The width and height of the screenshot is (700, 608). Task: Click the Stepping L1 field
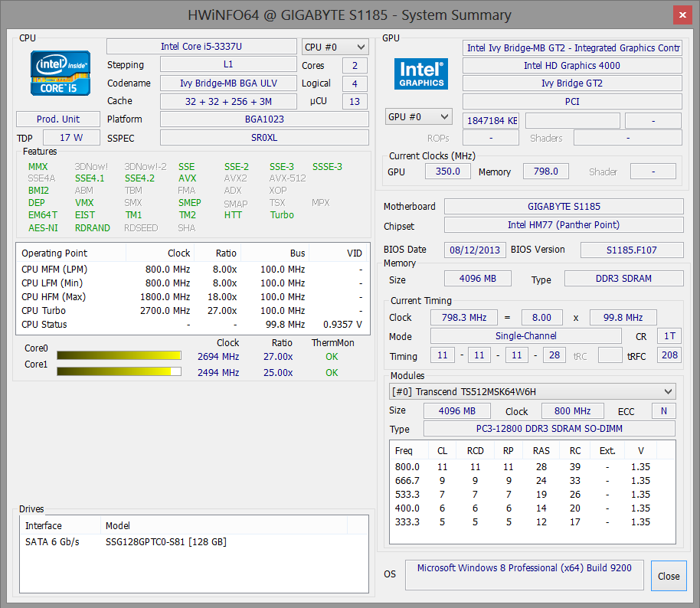tap(228, 64)
